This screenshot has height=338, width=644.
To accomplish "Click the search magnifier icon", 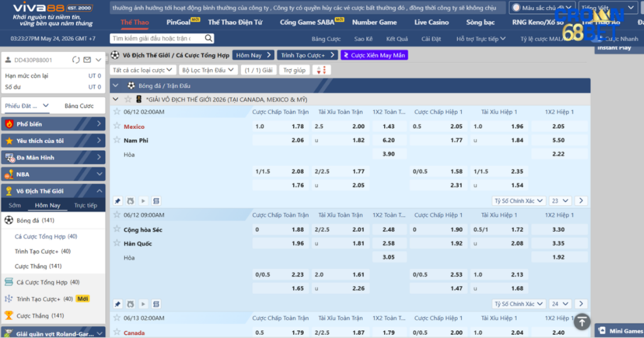I will click(209, 38).
